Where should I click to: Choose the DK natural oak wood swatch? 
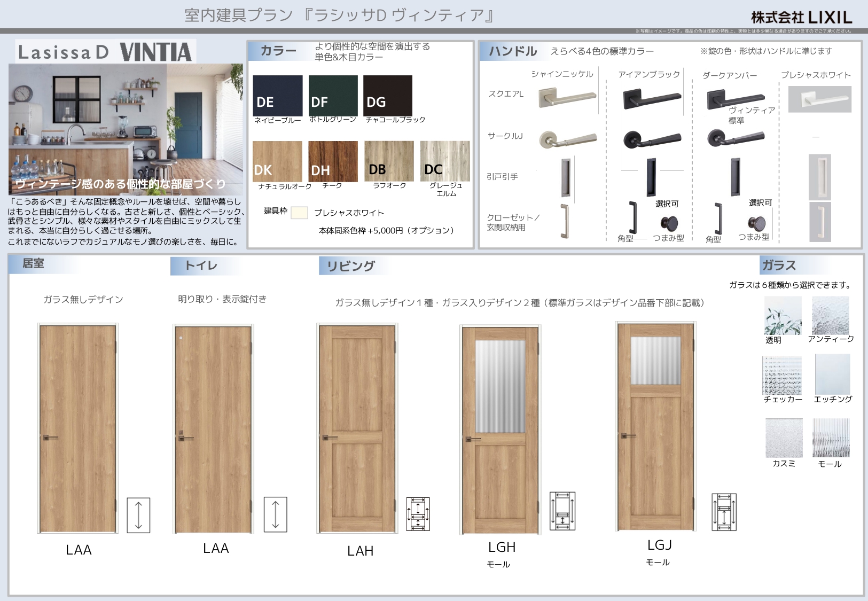click(x=277, y=161)
